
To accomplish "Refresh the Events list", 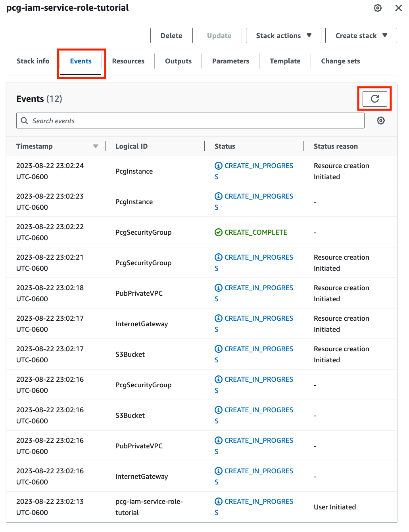I will pyautogui.click(x=375, y=99).
